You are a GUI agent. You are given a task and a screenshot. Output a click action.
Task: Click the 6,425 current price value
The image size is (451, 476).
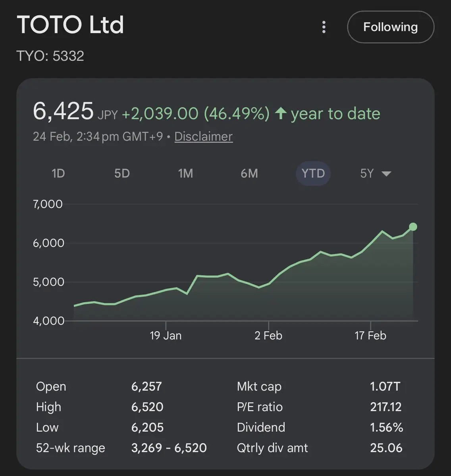63,111
